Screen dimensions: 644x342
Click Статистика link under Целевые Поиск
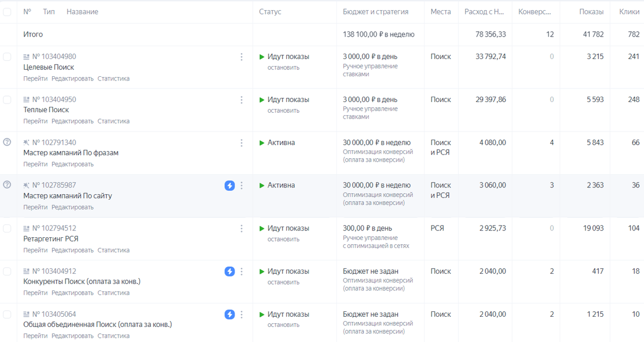(113, 78)
